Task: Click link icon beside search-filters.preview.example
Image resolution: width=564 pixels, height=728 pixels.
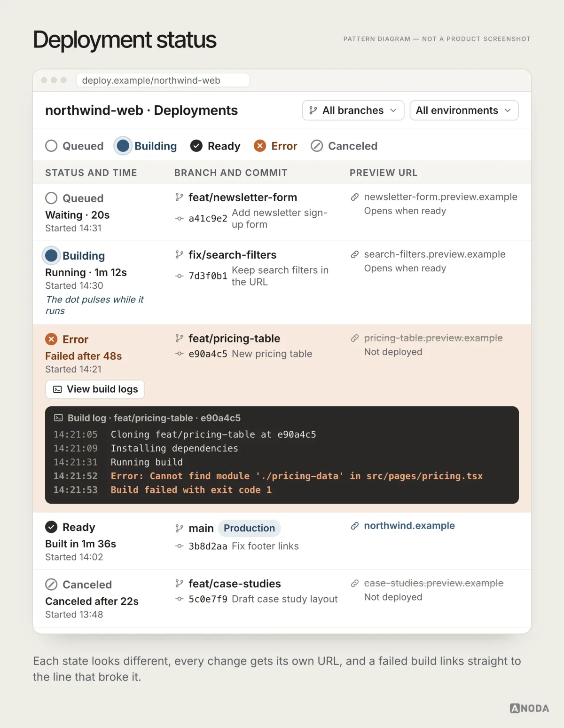Action: pyautogui.click(x=355, y=254)
